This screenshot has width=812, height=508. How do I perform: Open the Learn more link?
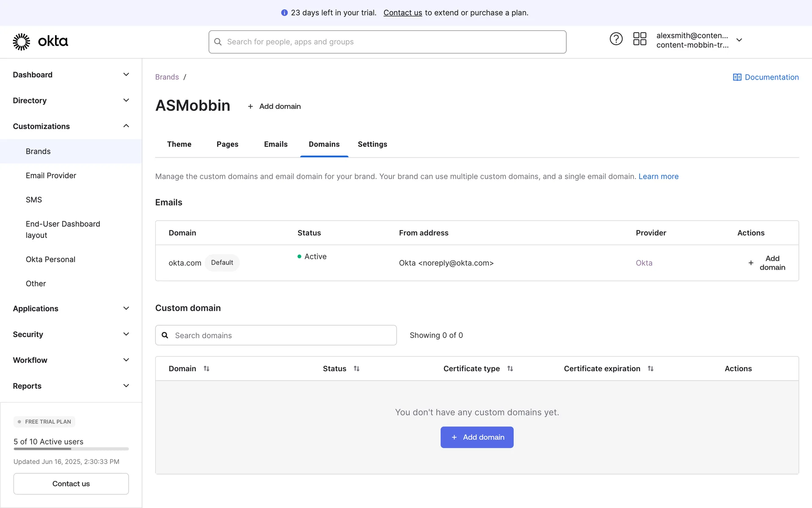tap(658, 177)
